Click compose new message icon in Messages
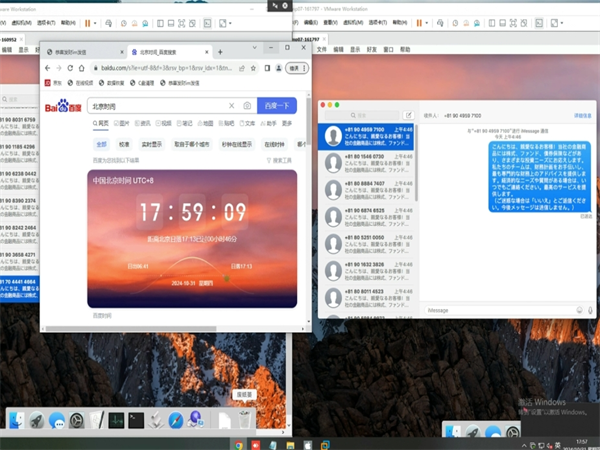Viewport: 600px width, 450px height. coord(409,116)
